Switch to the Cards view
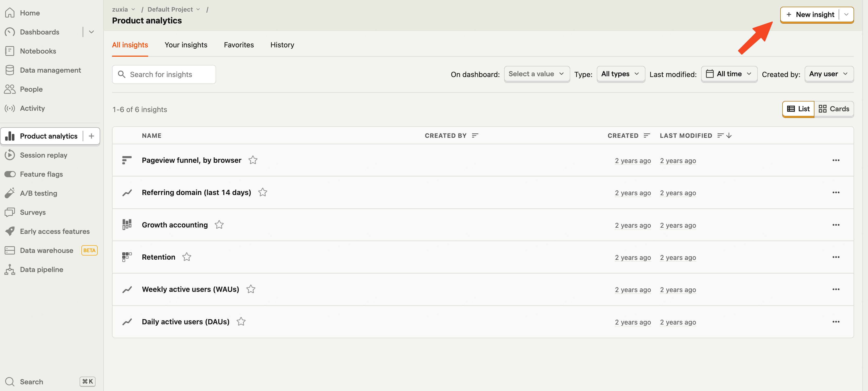The height and width of the screenshot is (391, 868). [x=834, y=109]
